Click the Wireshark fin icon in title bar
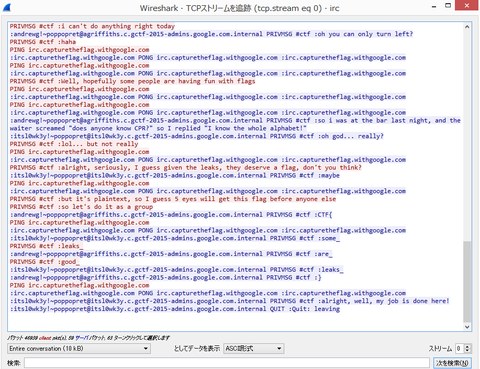 (x=7, y=7)
